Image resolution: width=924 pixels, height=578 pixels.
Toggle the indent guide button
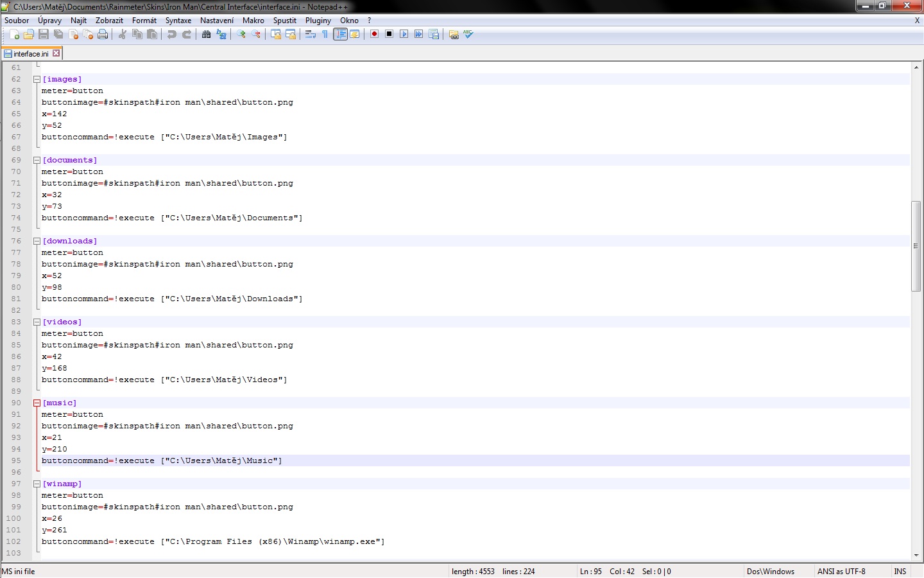pos(340,35)
